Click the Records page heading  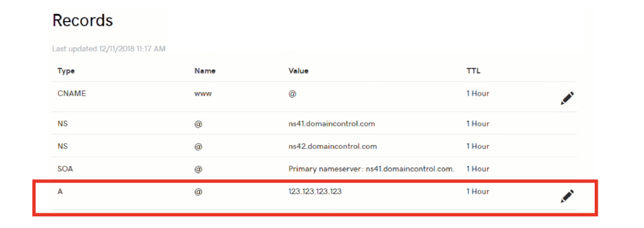83,20
